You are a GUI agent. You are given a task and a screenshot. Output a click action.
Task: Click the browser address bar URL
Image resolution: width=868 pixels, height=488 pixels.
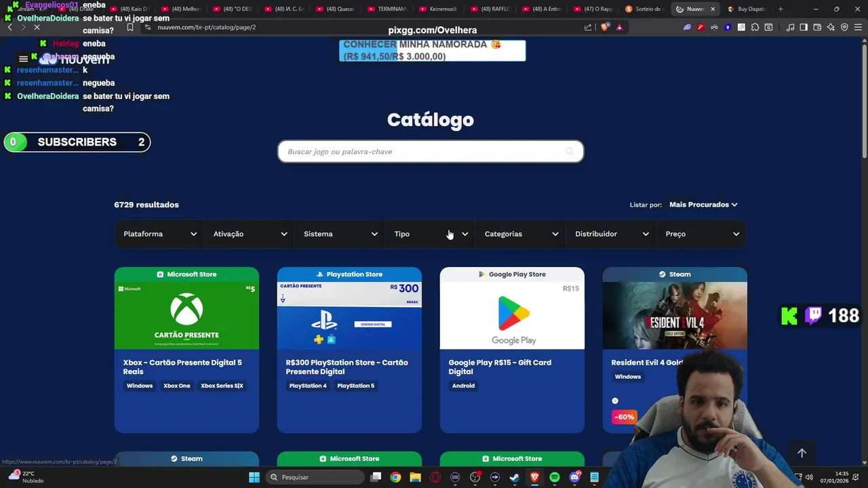point(206,27)
